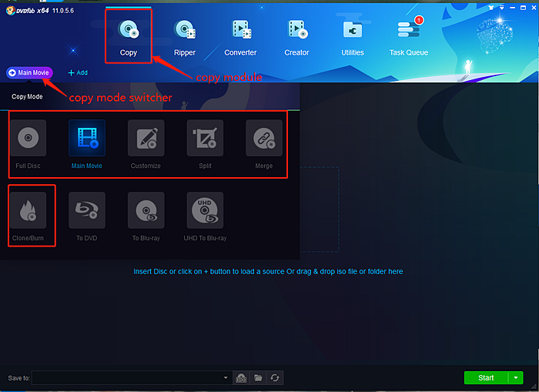Open the Utilities module
Image resolution: width=539 pixels, height=392 pixels.
[353, 37]
